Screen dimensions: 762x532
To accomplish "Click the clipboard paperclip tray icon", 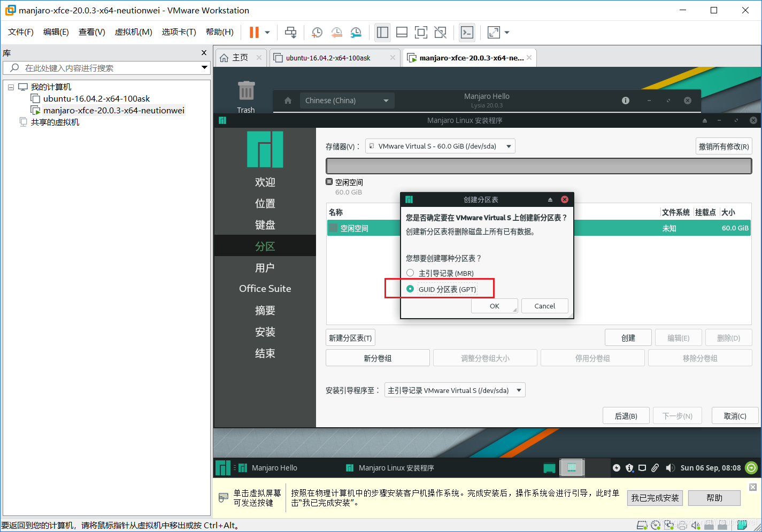I will coord(655,468).
